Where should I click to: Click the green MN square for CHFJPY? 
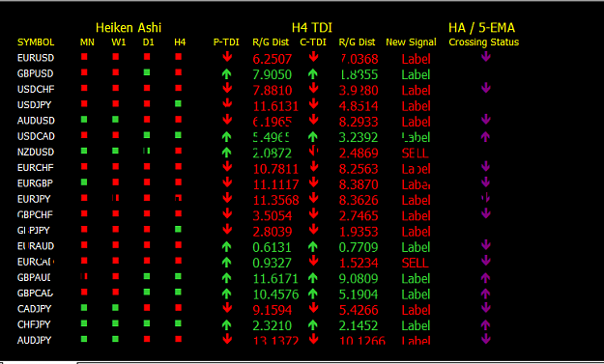coord(84,323)
